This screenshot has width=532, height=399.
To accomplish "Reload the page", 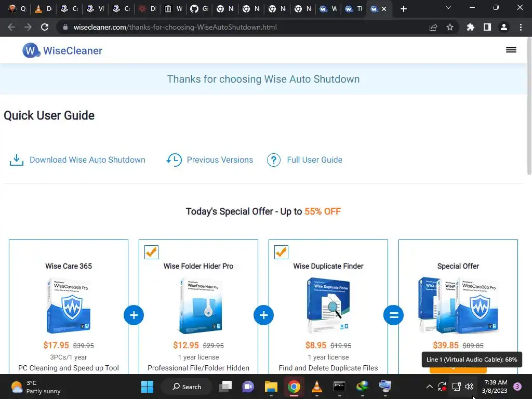I will pos(45,27).
